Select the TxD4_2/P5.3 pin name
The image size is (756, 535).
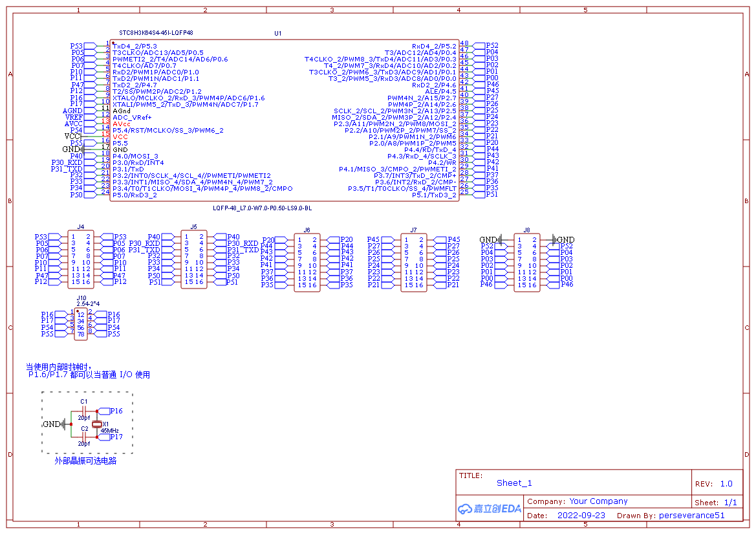(x=135, y=47)
